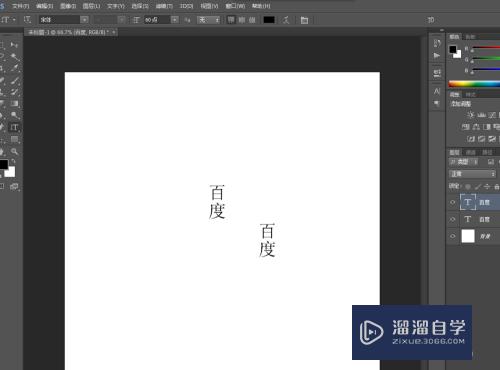Lock transparent pixels in Layers panel
Viewport: 500px width, 370px height.
tap(468, 187)
